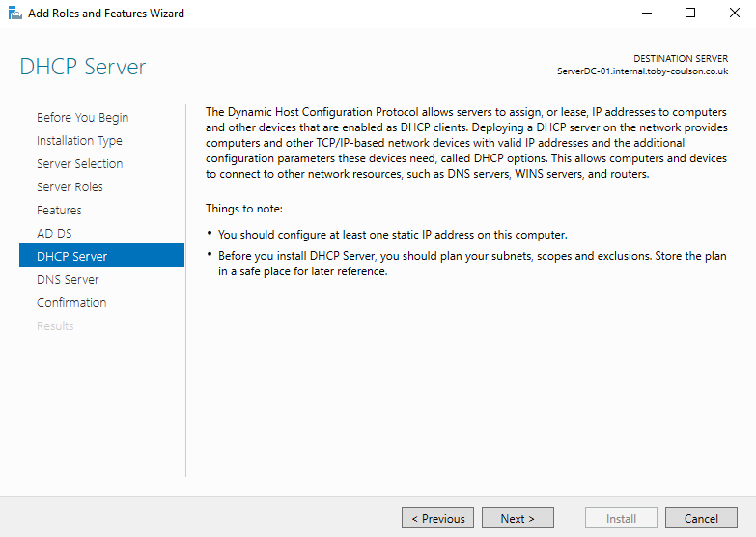756x537 pixels.
Task: Select the Server Selection page
Action: pyautogui.click(x=79, y=164)
